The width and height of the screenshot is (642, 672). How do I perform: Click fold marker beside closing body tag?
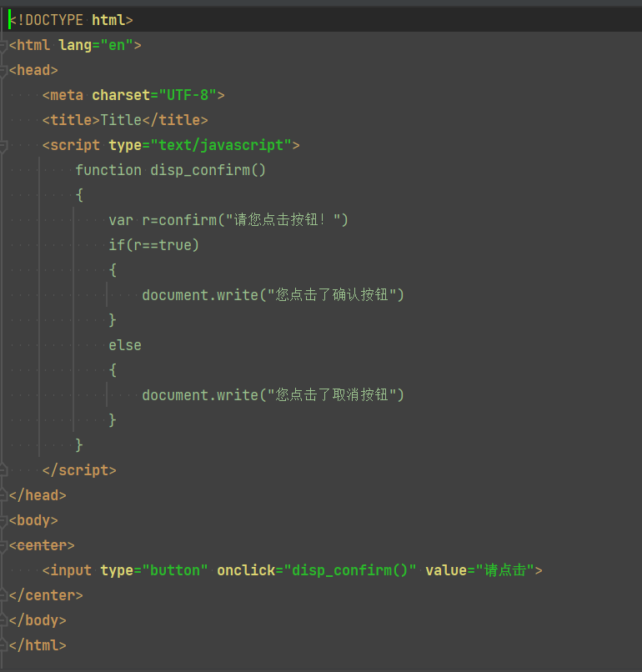coord(3,620)
